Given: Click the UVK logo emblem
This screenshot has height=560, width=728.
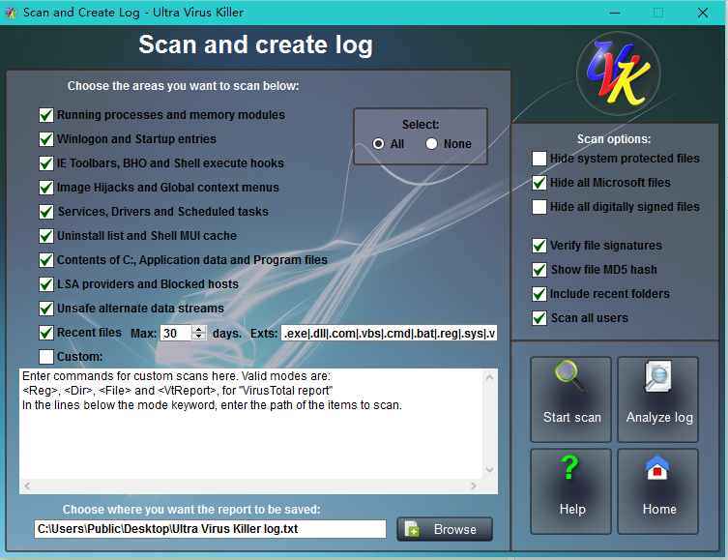Looking at the screenshot, I should (x=619, y=75).
